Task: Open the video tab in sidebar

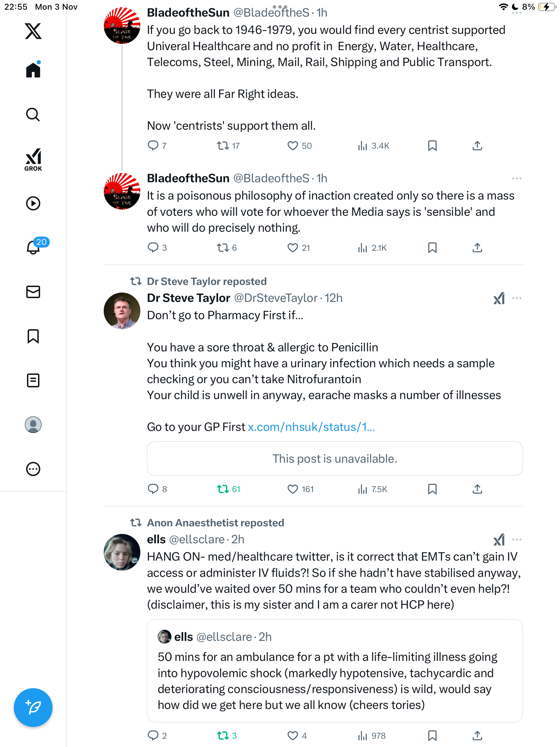Action: (33, 203)
